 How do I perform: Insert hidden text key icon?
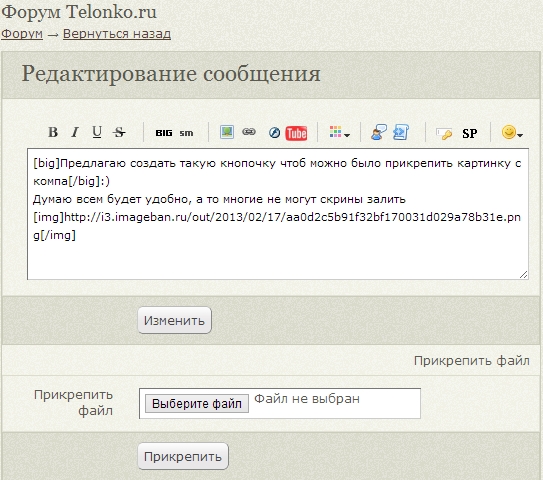pos(444,133)
